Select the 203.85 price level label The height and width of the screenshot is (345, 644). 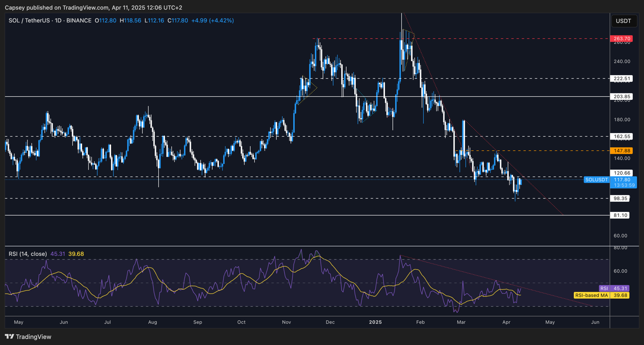622,97
